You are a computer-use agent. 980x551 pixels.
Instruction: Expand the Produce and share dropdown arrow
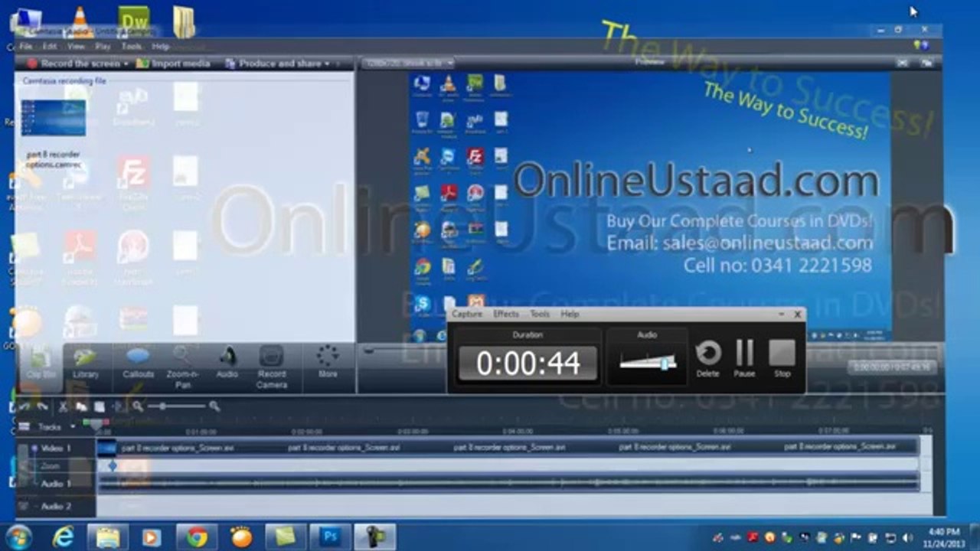[328, 64]
